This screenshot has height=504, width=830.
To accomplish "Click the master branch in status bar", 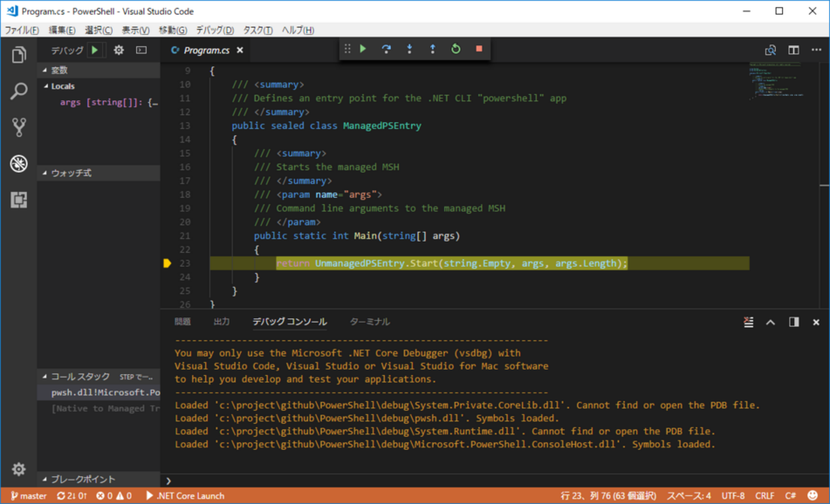I will 29,496.
